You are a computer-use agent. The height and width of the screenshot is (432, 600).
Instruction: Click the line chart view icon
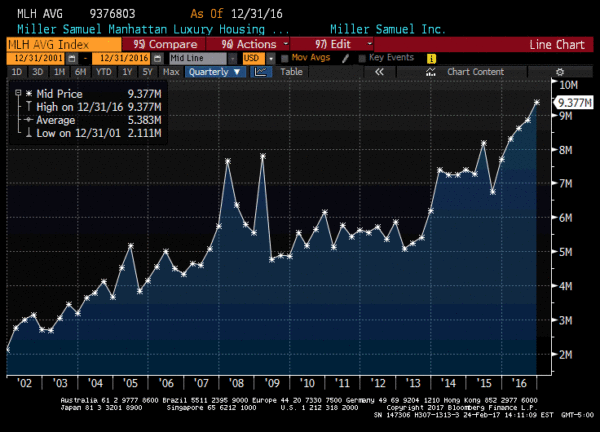point(263,72)
